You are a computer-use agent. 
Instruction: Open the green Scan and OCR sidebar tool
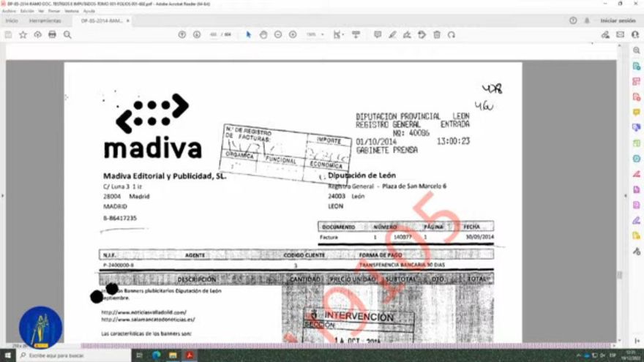click(x=636, y=143)
